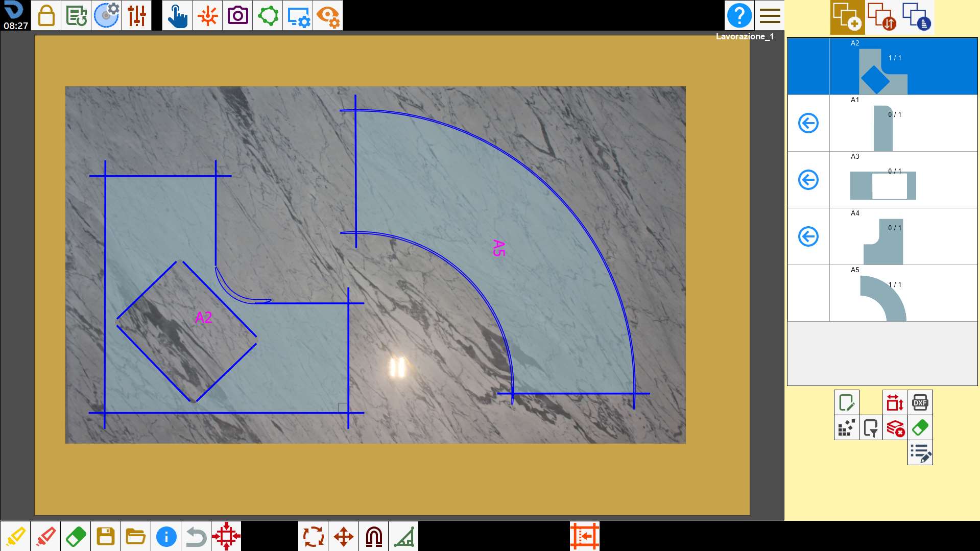
Task: Open the blue help question mark
Action: [x=739, y=15]
